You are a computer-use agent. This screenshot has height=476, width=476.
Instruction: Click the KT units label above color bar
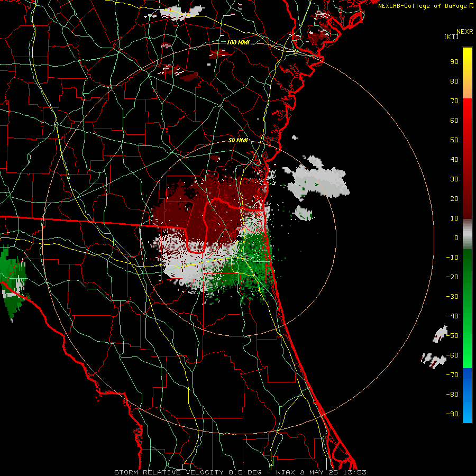tap(452, 36)
